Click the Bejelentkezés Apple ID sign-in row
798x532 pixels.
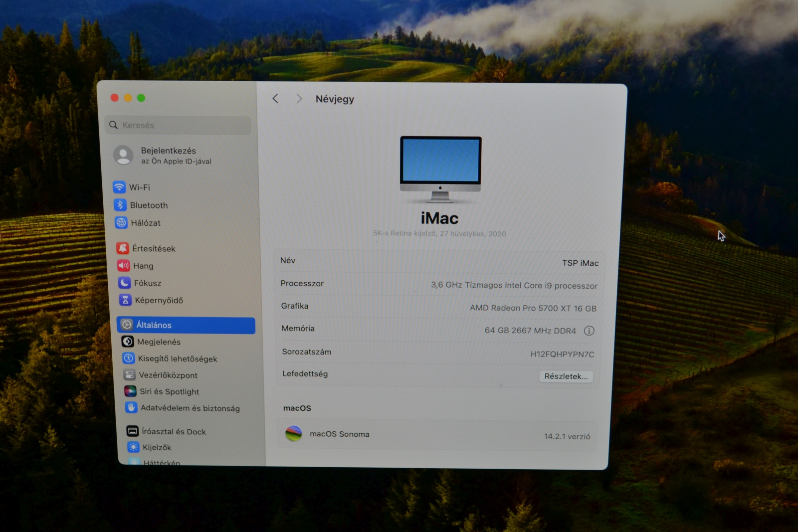point(167,155)
